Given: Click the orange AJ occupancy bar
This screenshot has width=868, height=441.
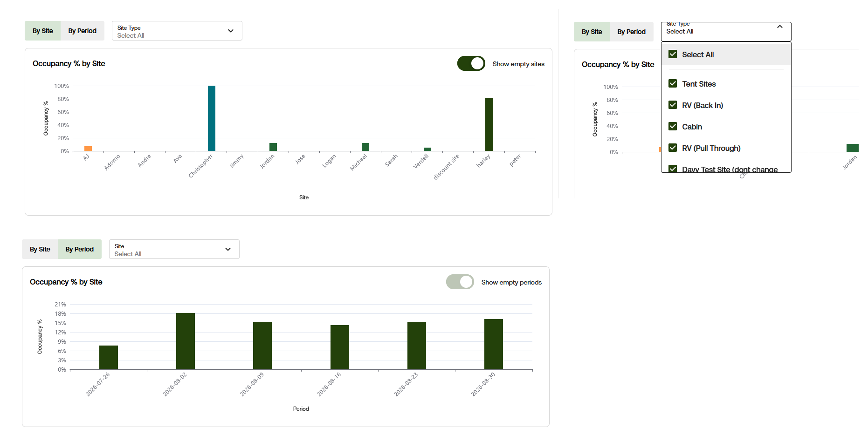Looking at the screenshot, I should point(88,149).
